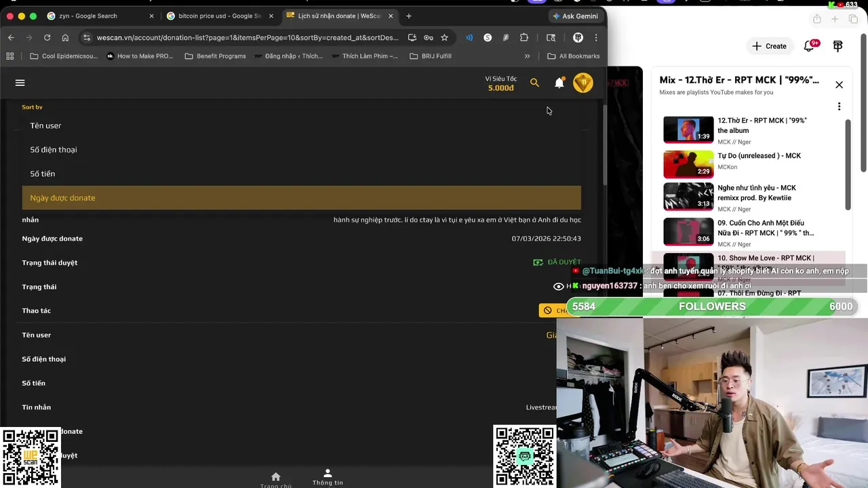868x488 pixels.
Task: Click YouTube Create button
Action: [769, 46]
